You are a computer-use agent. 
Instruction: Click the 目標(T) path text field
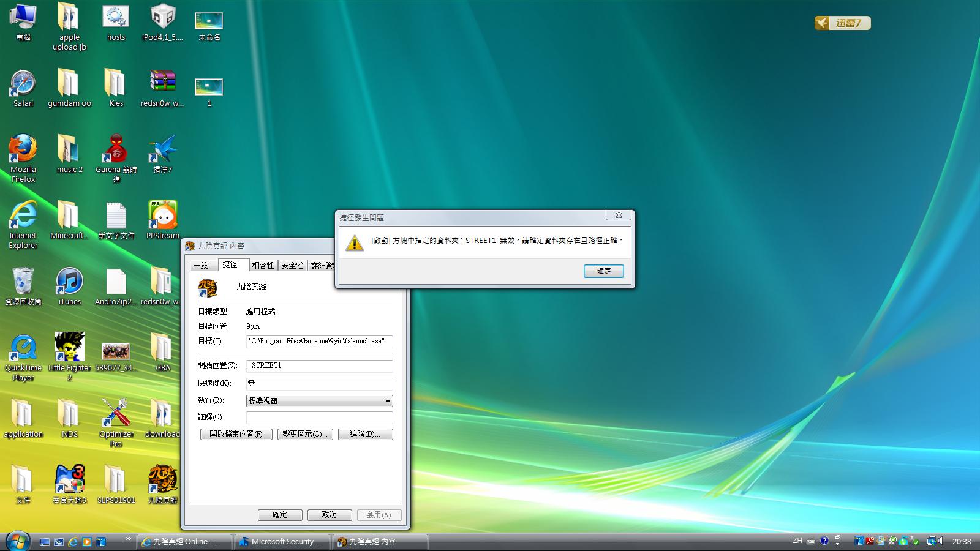319,341
